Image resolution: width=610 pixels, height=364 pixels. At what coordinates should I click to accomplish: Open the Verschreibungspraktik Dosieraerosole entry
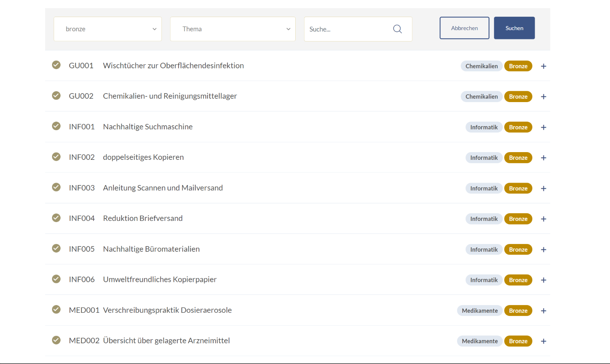pyautogui.click(x=167, y=310)
